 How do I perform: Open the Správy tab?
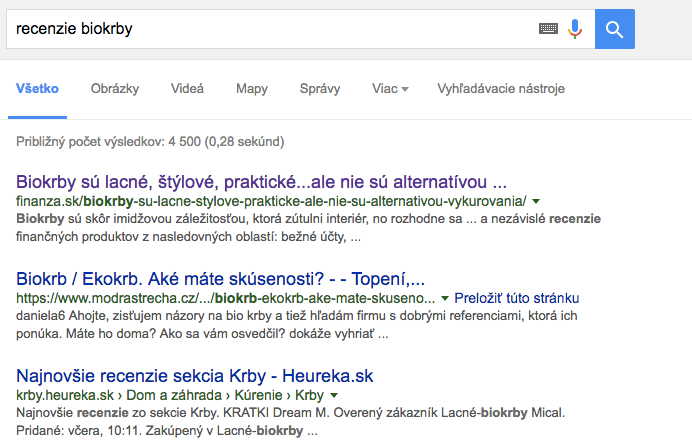click(320, 89)
